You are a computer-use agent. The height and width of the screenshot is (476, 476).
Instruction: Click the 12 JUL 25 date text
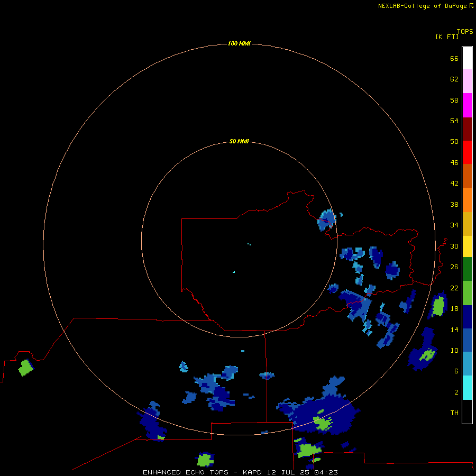(288, 472)
